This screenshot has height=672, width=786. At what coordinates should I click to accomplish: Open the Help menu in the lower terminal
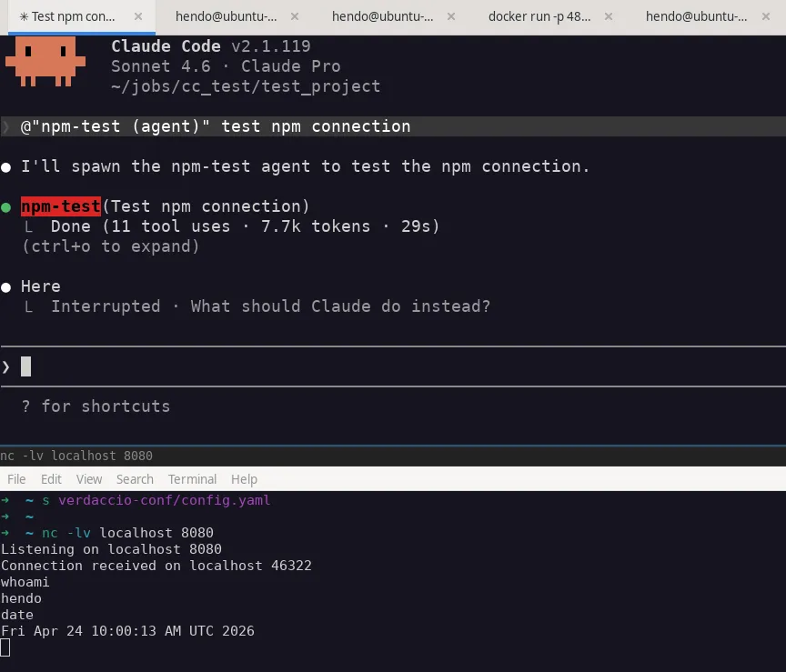point(244,479)
